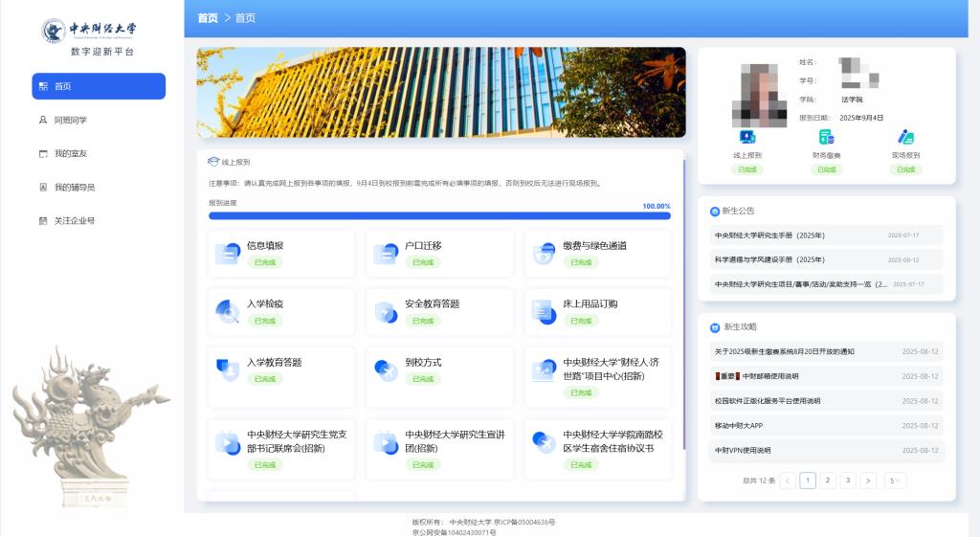Viewport: 980px width, 537px height.
Task: Click the campus building banner image
Action: coord(440,92)
